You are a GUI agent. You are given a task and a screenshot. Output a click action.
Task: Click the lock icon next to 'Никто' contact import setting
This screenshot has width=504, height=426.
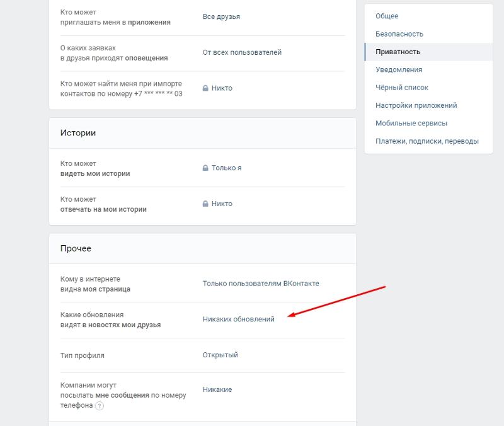(x=206, y=88)
